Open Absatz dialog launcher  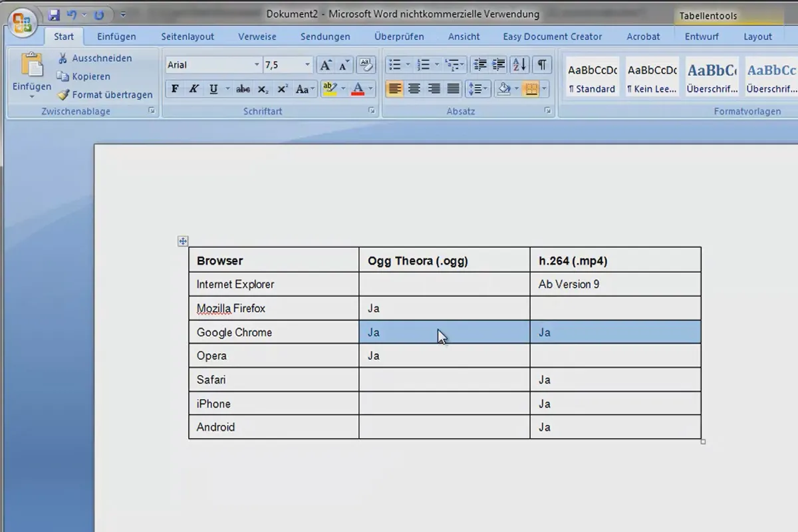click(x=548, y=111)
